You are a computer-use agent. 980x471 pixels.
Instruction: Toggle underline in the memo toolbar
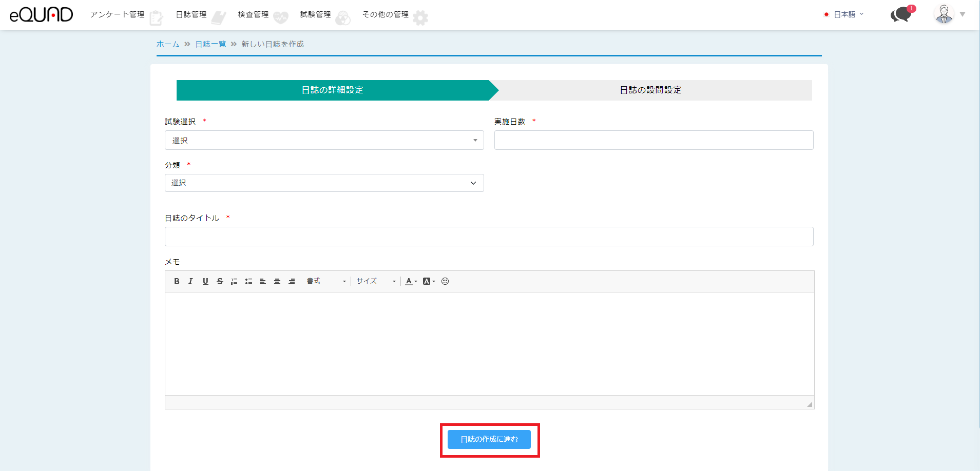click(205, 281)
